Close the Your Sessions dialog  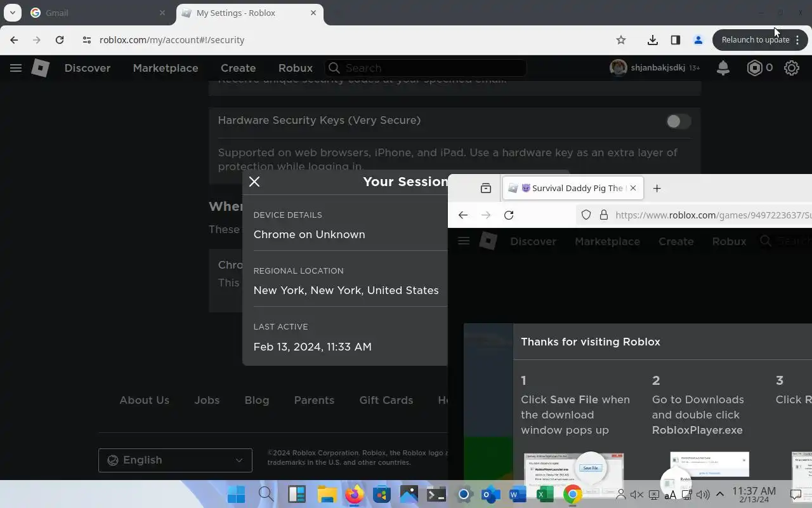click(x=254, y=182)
